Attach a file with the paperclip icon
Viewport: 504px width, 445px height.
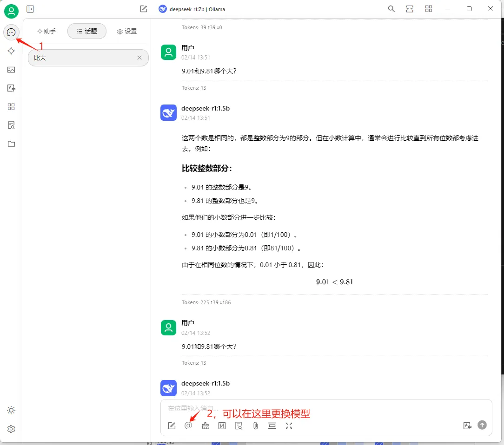click(255, 425)
